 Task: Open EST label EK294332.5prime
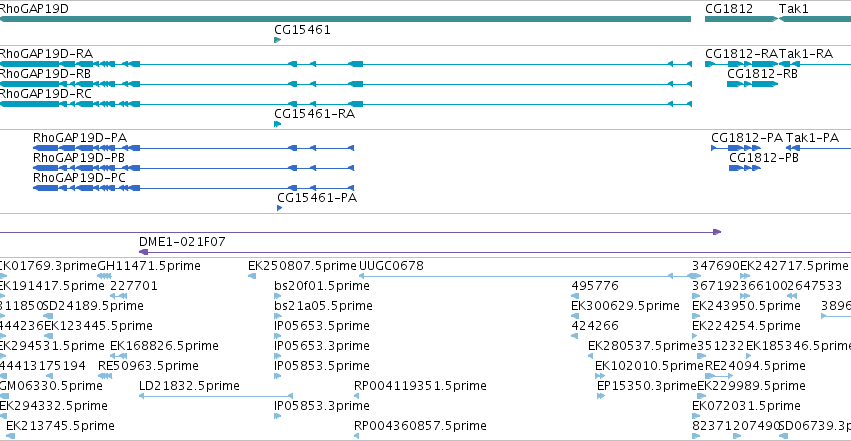point(53,406)
